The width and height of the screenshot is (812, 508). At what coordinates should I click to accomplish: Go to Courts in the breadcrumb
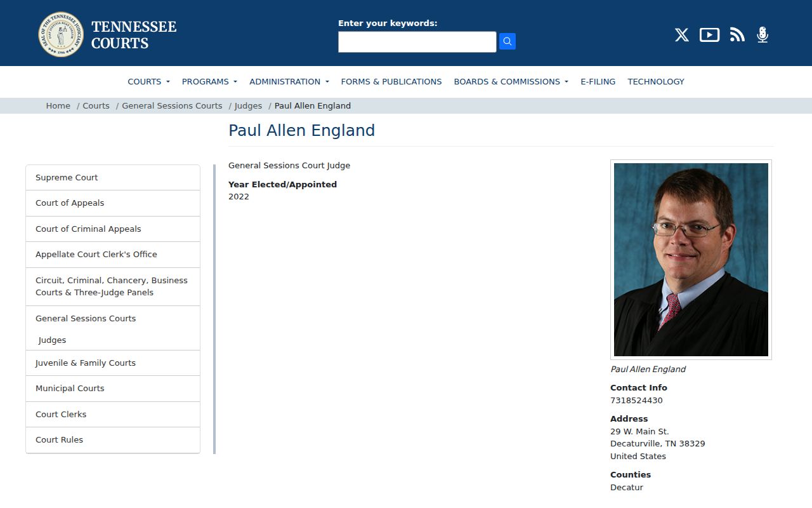pyautogui.click(x=96, y=106)
